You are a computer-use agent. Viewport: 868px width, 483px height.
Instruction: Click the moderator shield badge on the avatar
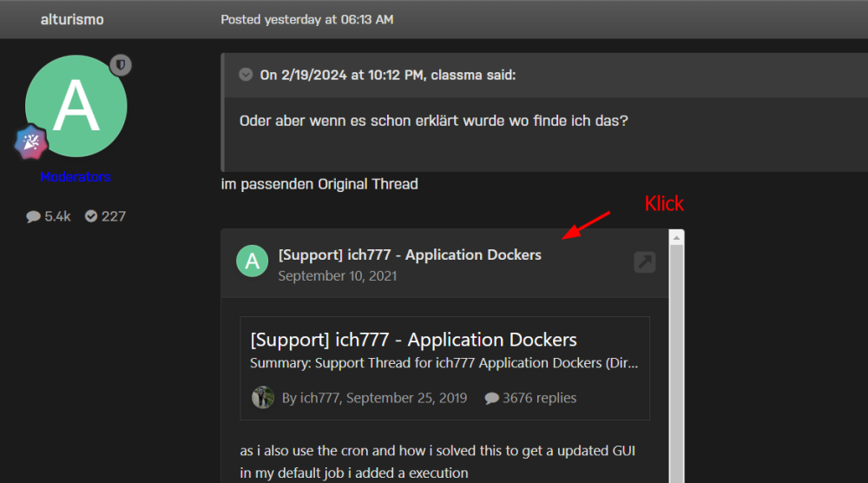pyautogui.click(x=120, y=65)
